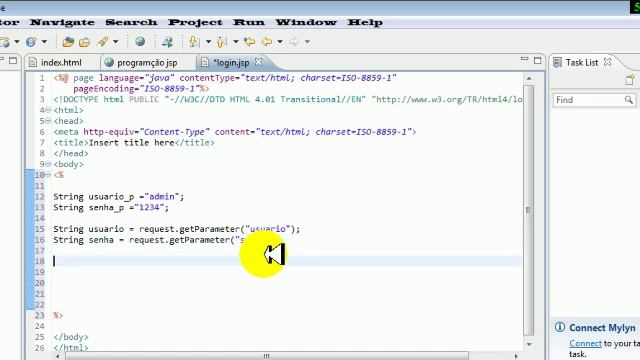The height and width of the screenshot is (360, 640).
Task: Click the Back navigation arrow icon
Action: coord(267,42)
